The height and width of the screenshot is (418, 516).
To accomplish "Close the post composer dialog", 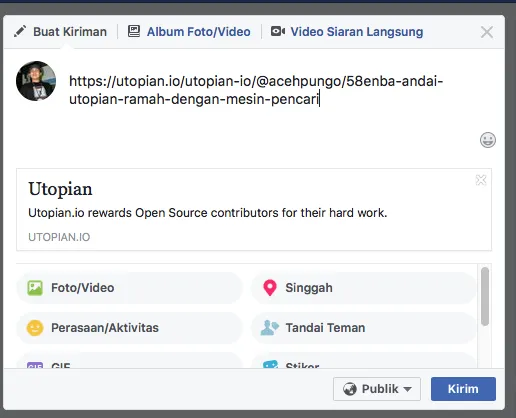I will coord(487,32).
